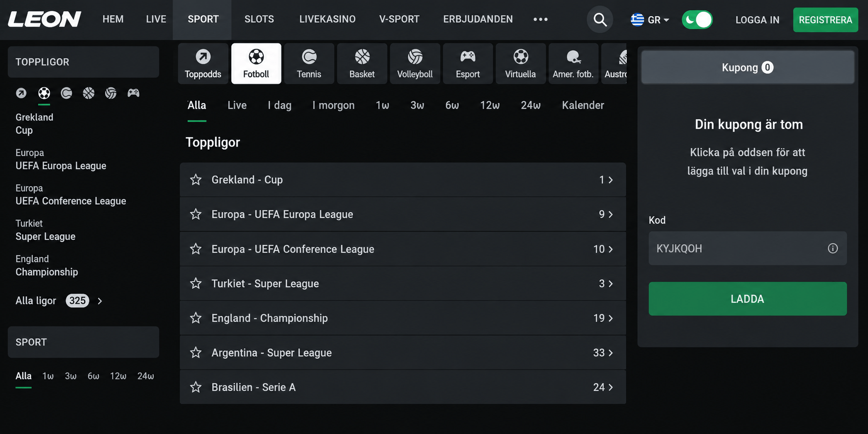This screenshot has height=434, width=868.
Task: Click top odds arrow icon in Toppligor sidebar
Action: [x=21, y=93]
